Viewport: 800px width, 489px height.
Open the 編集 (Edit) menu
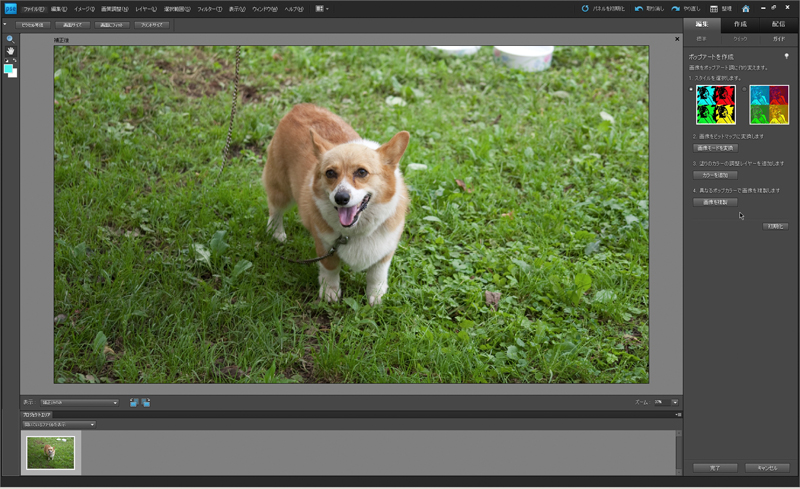coord(59,9)
